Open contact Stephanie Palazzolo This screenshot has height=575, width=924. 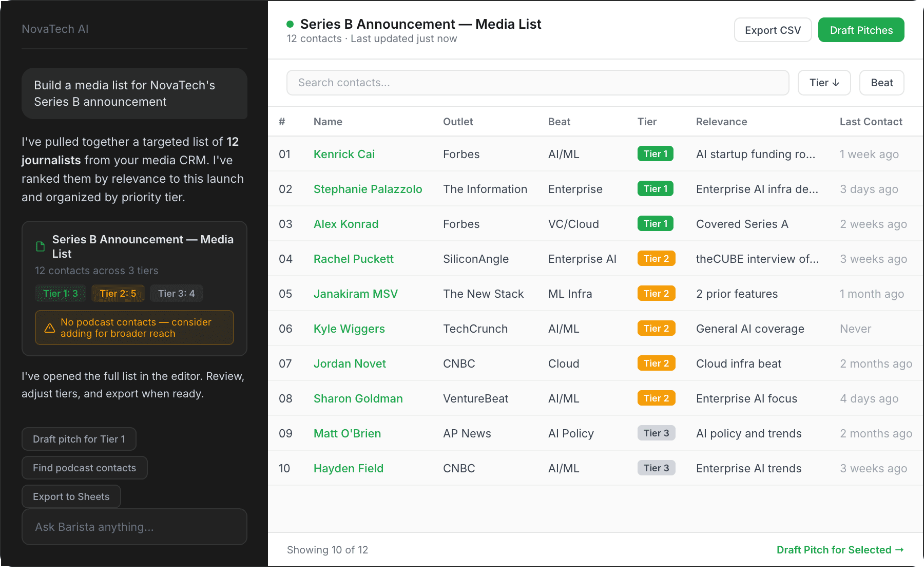click(x=368, y=189)
